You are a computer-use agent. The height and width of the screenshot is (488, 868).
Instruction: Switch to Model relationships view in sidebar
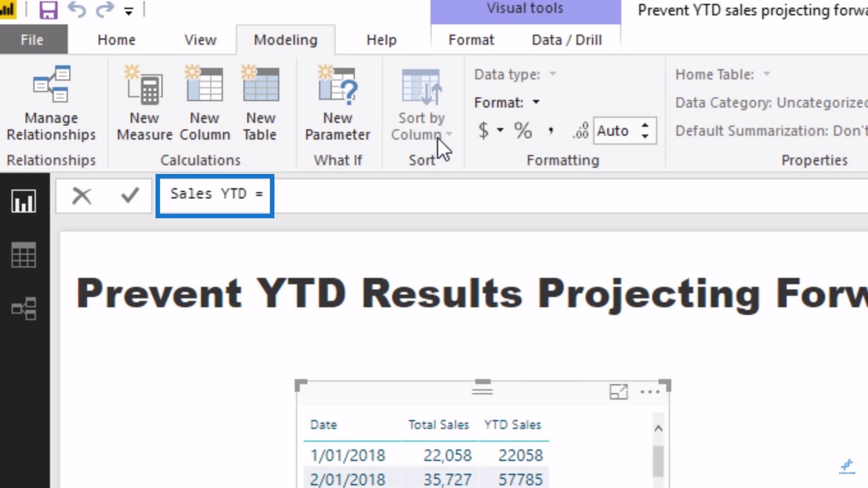coord(24,308)
